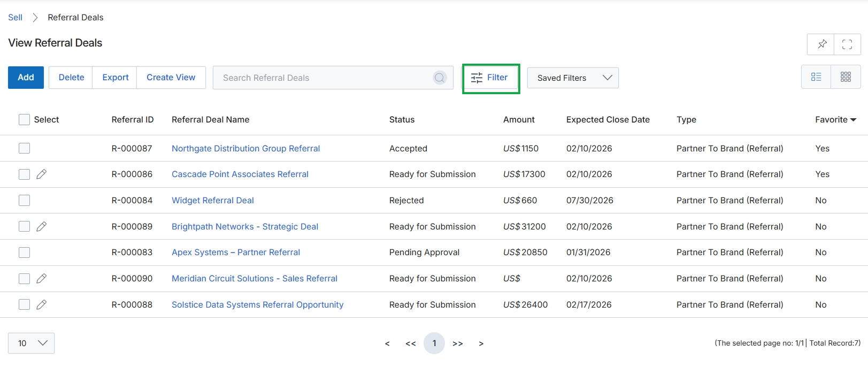Check the box for R-000087

pyautogui.click(x=24, y=148)
